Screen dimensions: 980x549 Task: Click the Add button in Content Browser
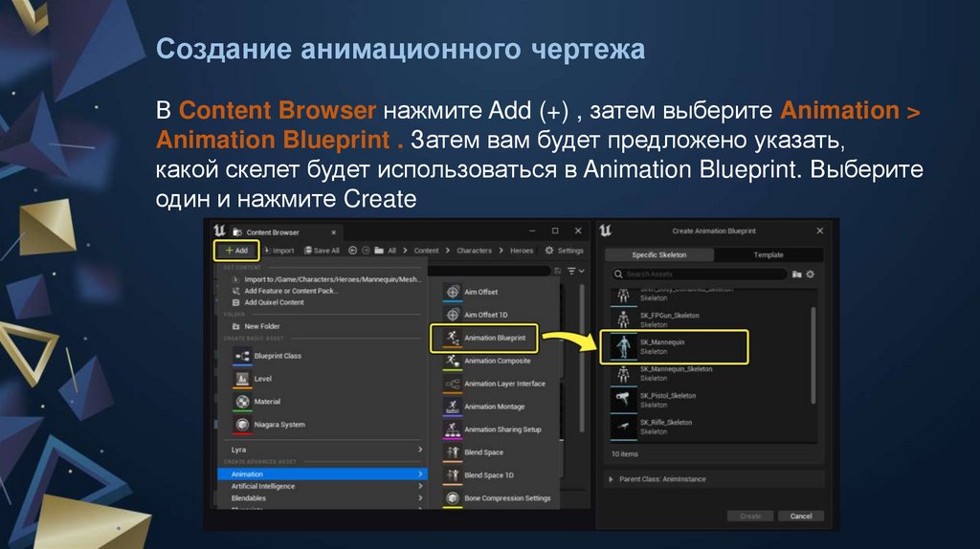236,251
